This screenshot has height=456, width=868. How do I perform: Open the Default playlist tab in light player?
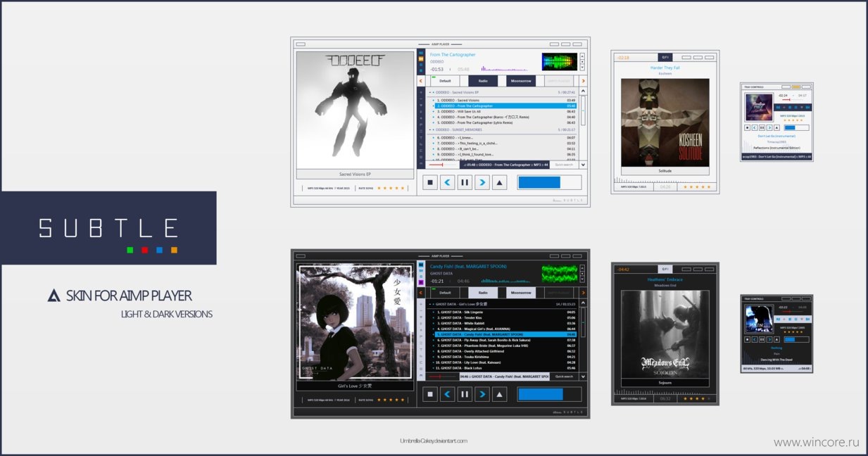click(445, 81)
